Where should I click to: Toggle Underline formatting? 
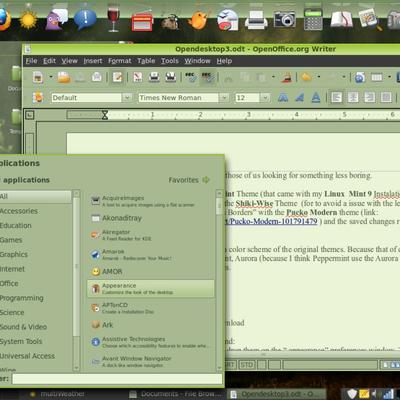(x=316, y=97)
